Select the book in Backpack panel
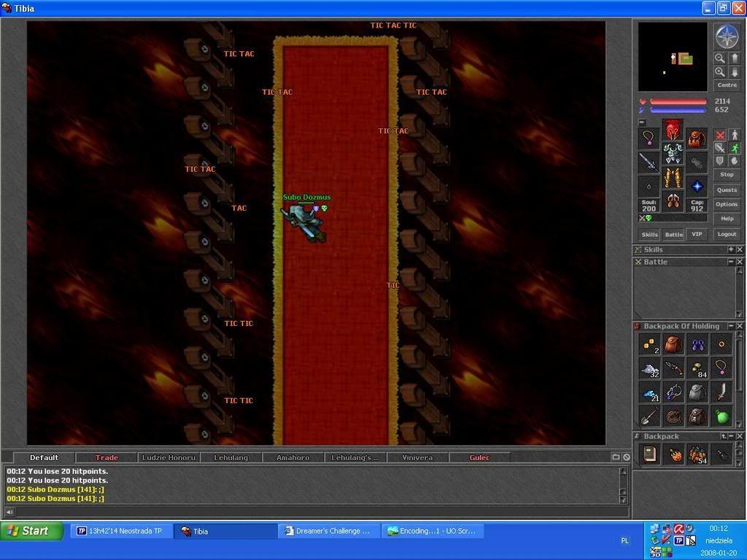The height and width of the screenshot is (560, 747). tap(649, 454)
